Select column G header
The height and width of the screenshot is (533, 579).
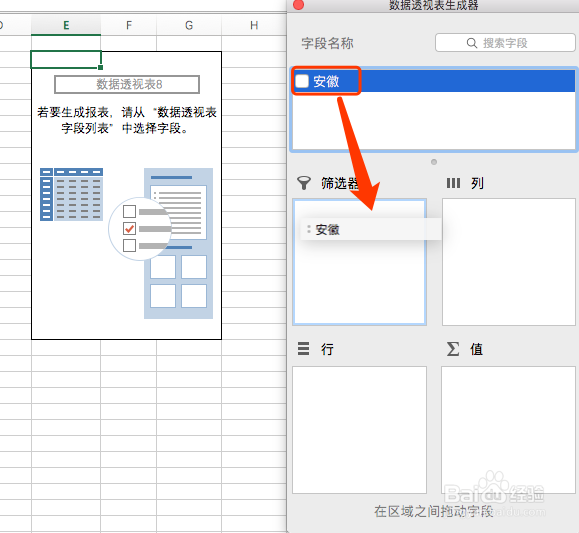[x=189, y=25]
